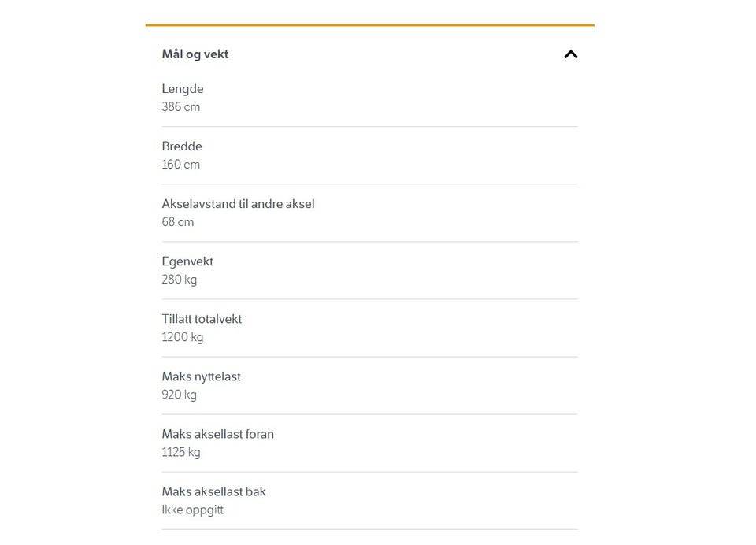Viewport: 756px width, 545px height.
Task: Select the Ikke oppgitt text
Action: pyautogui.click(x=193, y=510)
